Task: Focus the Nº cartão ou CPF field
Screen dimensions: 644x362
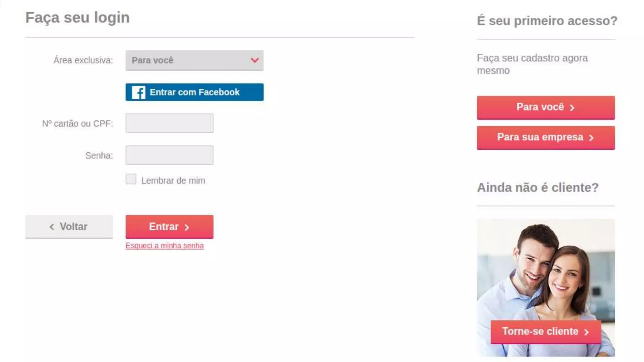Action: coord(169,123)
